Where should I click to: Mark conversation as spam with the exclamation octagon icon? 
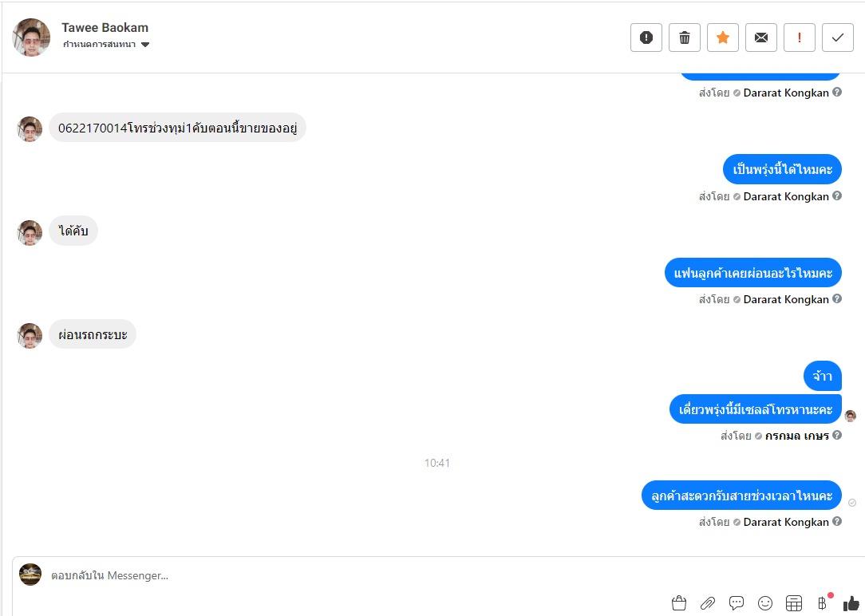646,38
